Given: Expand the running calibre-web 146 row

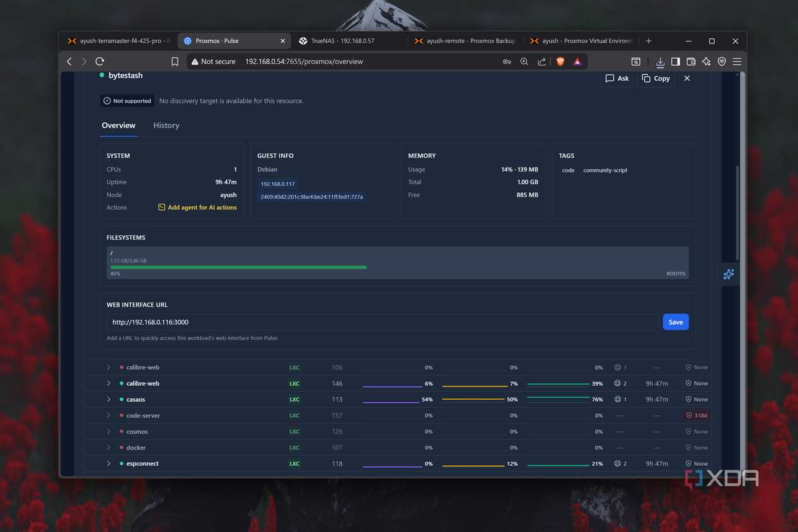Looking at the screenshot, I should coord(108,383).
